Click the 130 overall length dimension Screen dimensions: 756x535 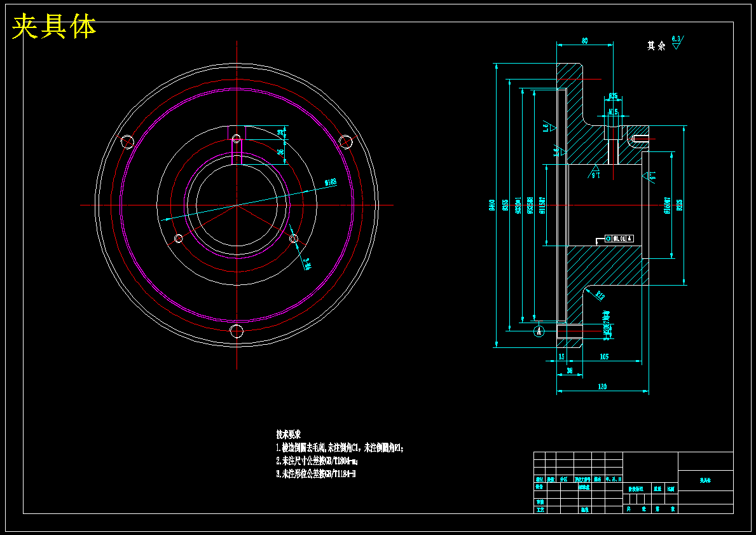[x=602, y=386]
